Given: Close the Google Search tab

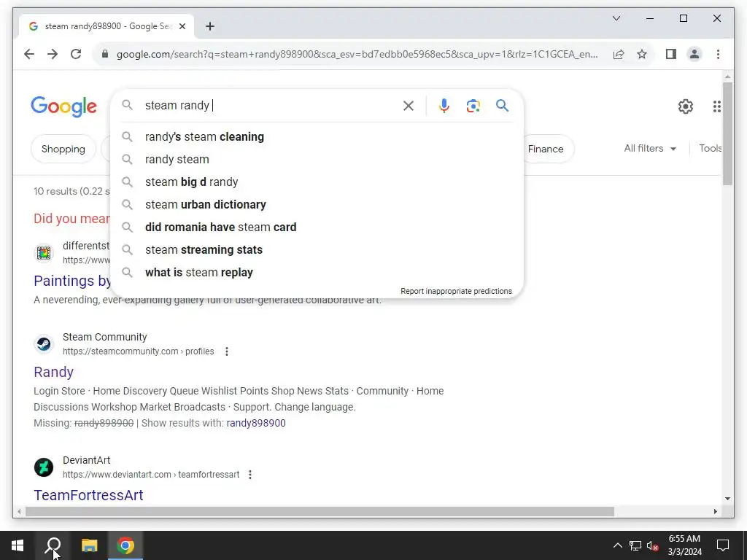Looking at the screenshot, I should point(182,26).
